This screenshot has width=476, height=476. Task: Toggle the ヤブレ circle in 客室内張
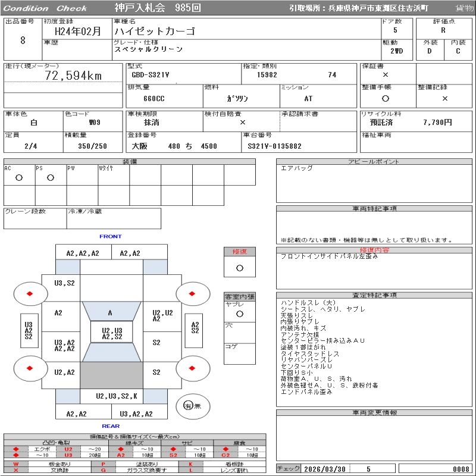[239, 314]
